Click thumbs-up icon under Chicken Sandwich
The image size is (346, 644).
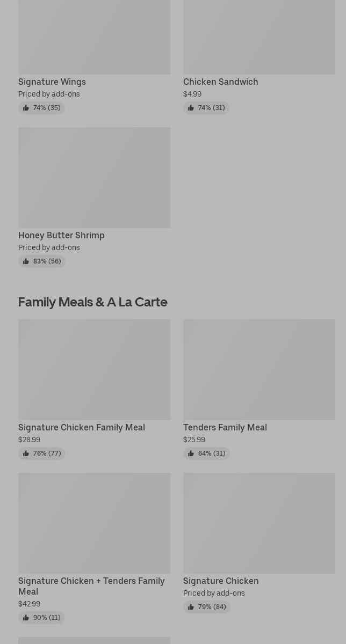tap(191, 108)
